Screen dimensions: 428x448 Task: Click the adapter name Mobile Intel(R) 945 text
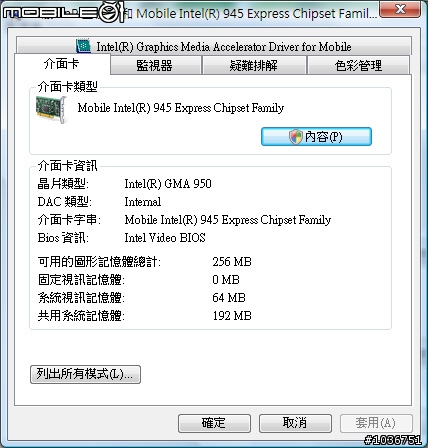pos(181,108)
